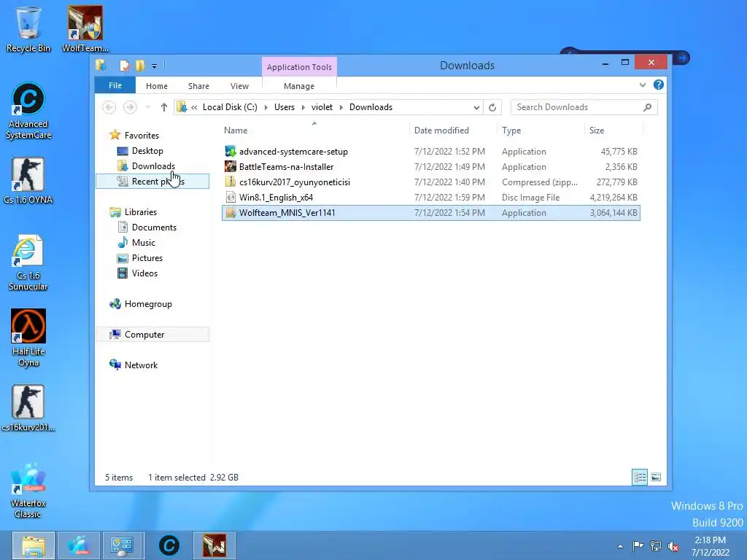
Task: Open the Home ribbon tab
Action: coord(157,86)
